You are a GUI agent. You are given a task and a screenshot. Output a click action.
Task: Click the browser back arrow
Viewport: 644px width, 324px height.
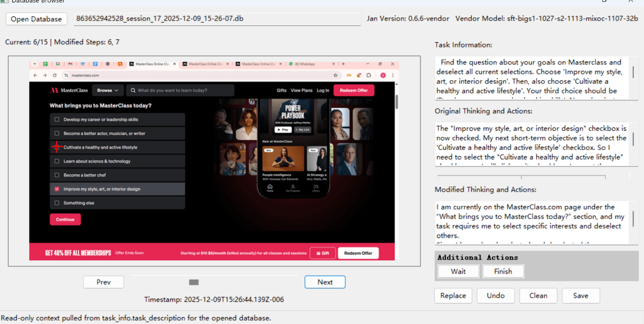click(35, 75)
